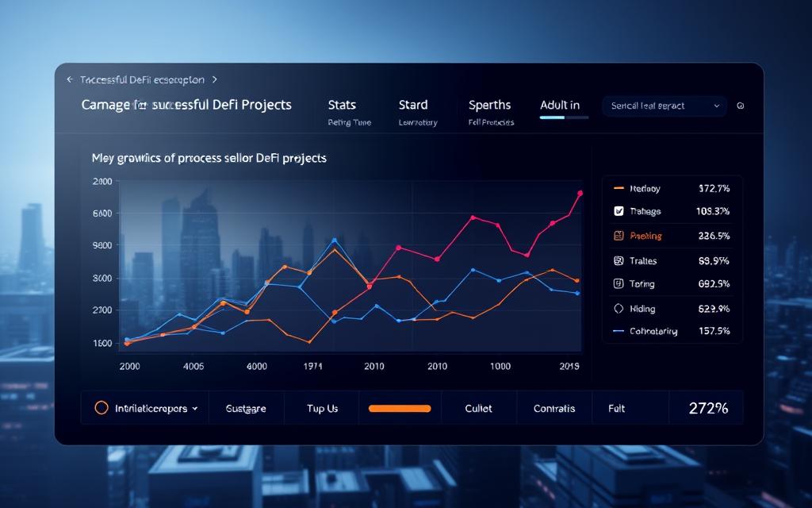
Task: Open the Traltes icon in legend panel
Action: pos(619,260)
